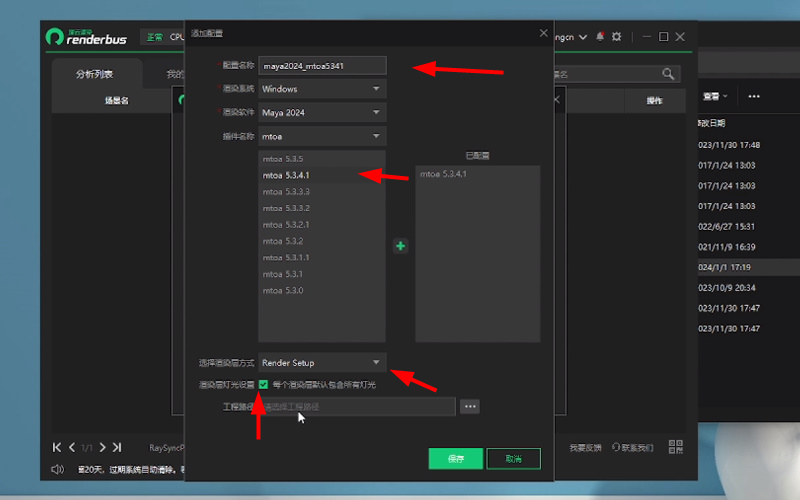Click the 操作 column header
Image resolution: width=800 pixels, height=500 pixels.
655,101
